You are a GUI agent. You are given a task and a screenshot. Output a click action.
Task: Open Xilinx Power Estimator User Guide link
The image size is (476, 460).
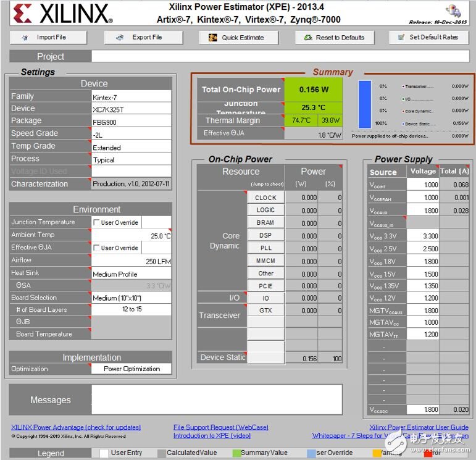click(x=419, y=427)
